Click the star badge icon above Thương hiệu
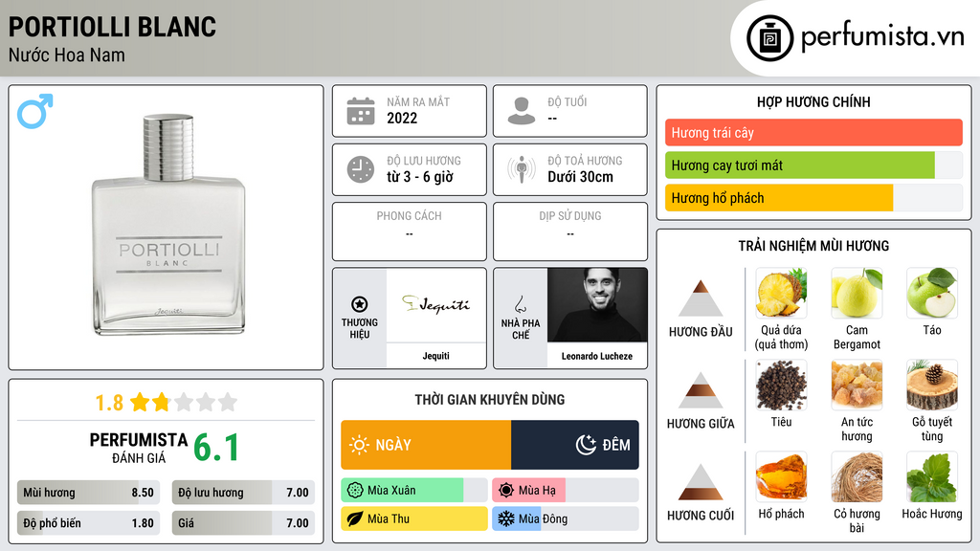This screenshot has height=551, width=980. (360, 304)
